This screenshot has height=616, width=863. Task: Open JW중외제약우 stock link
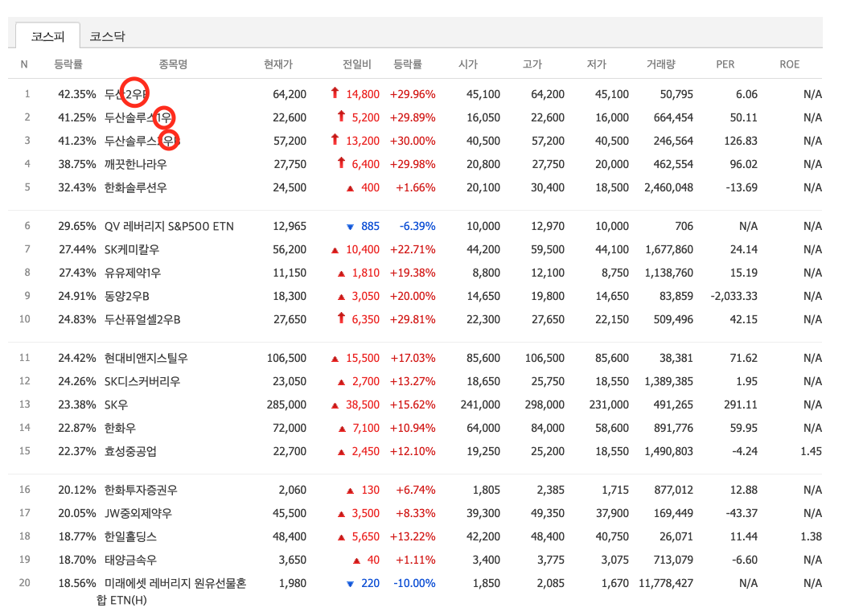click(x=138, y=513)
